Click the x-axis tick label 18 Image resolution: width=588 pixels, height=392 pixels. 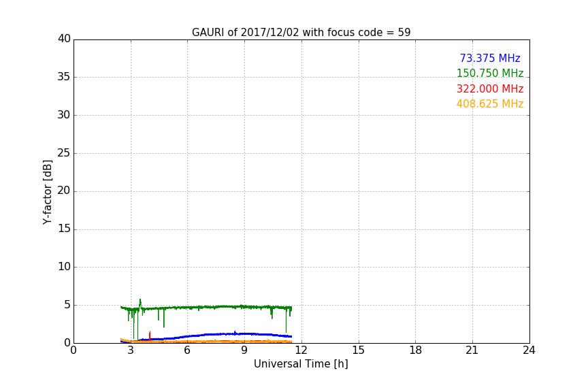coord(416,350)
